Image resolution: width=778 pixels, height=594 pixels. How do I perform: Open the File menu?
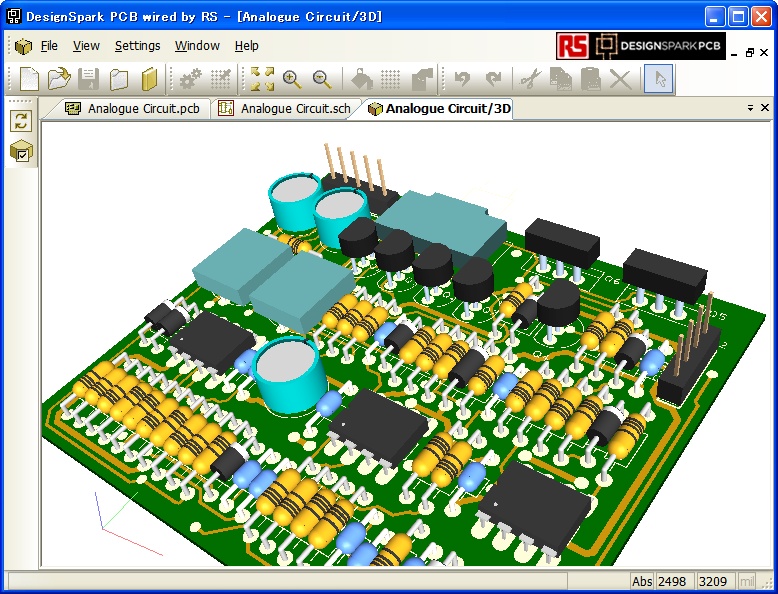click(49, 46)
